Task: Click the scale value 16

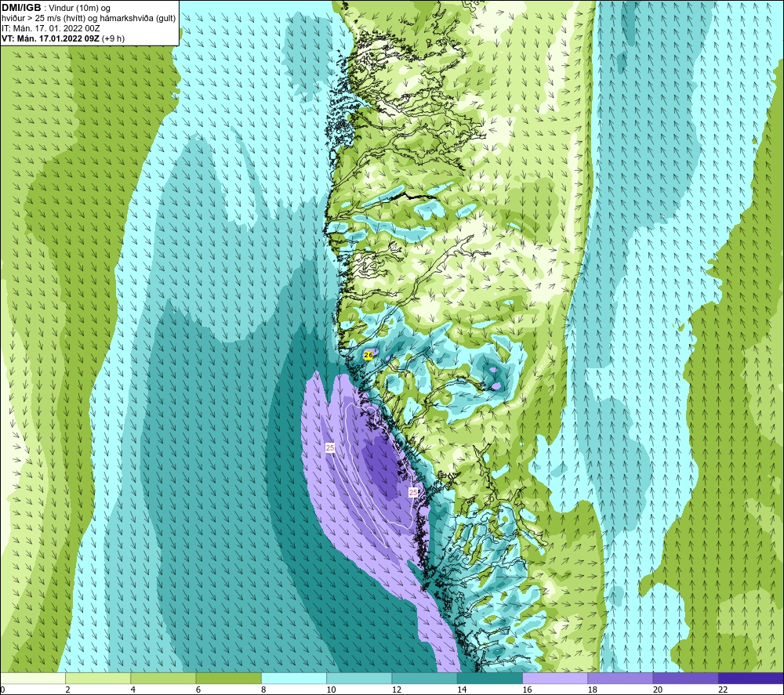Action: (x=527, y=690)
